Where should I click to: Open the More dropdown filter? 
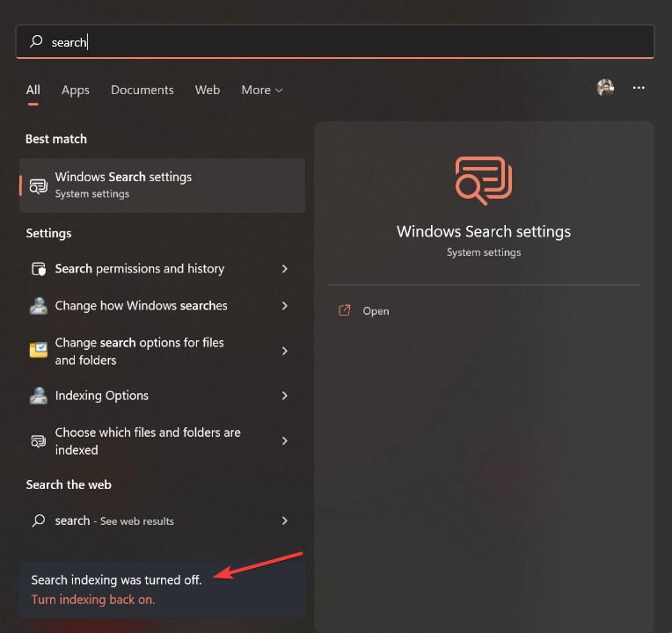pyautogui.click(x=262, y=90)
